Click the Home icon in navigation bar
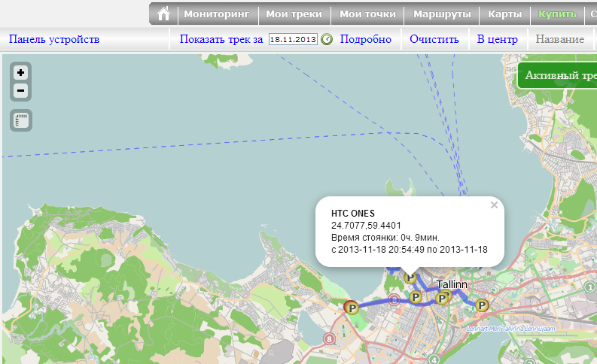This screenshot has width=597, height=364. 163,14
